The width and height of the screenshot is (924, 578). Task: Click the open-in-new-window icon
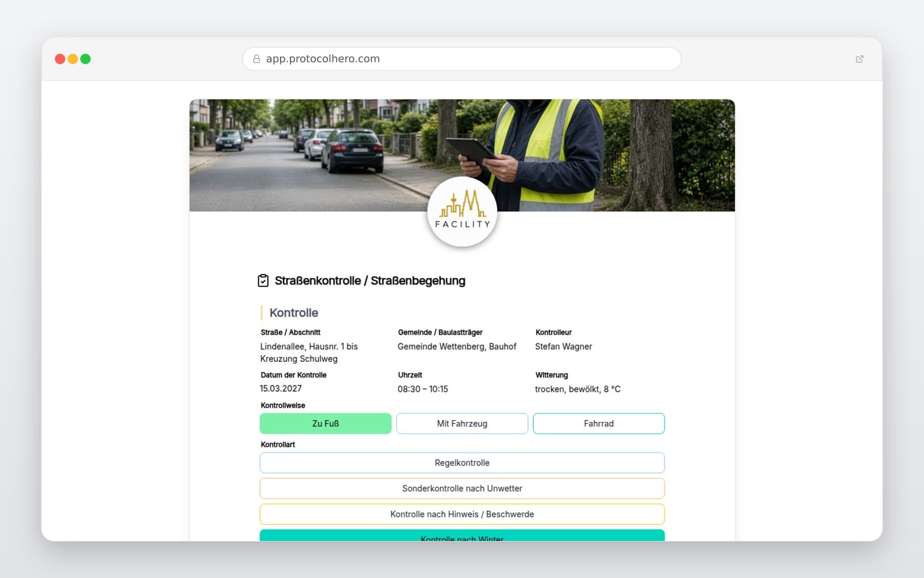pos(859,59)
